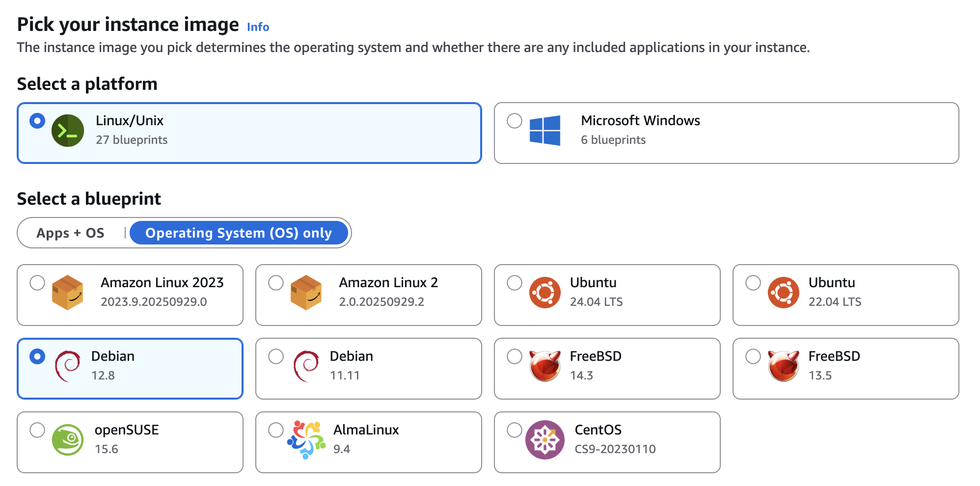Choose the Amazon Linux 2 radio button

click(276, 283)
